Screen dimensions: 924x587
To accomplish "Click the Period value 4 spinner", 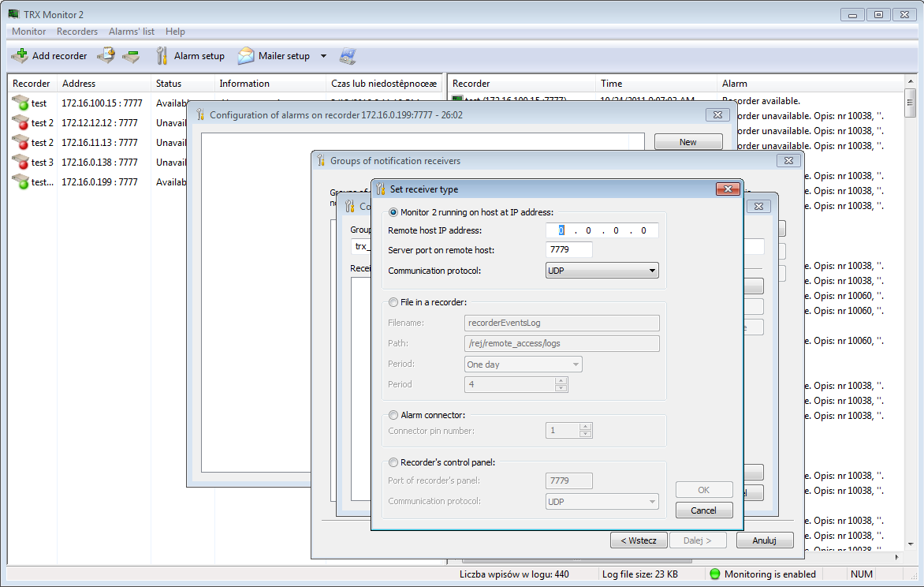I will click(x=516, y=385).
